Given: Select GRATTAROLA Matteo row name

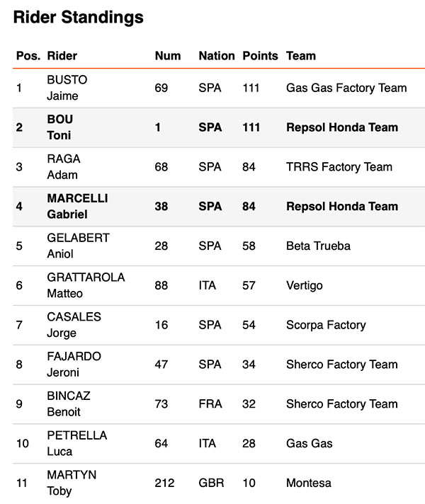Looking at the screenshot, I should click(86, 285).
